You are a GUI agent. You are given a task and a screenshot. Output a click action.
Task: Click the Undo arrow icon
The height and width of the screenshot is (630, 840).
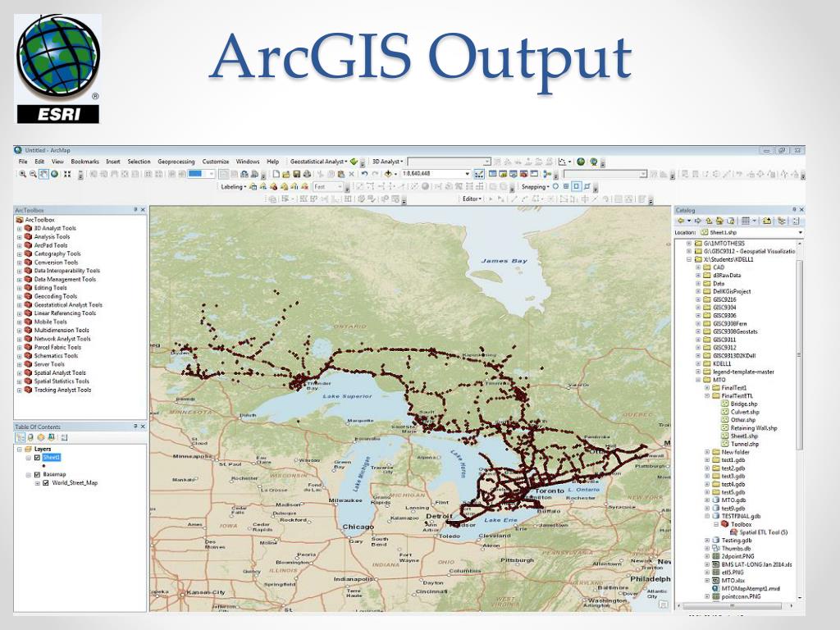point(364,174)
